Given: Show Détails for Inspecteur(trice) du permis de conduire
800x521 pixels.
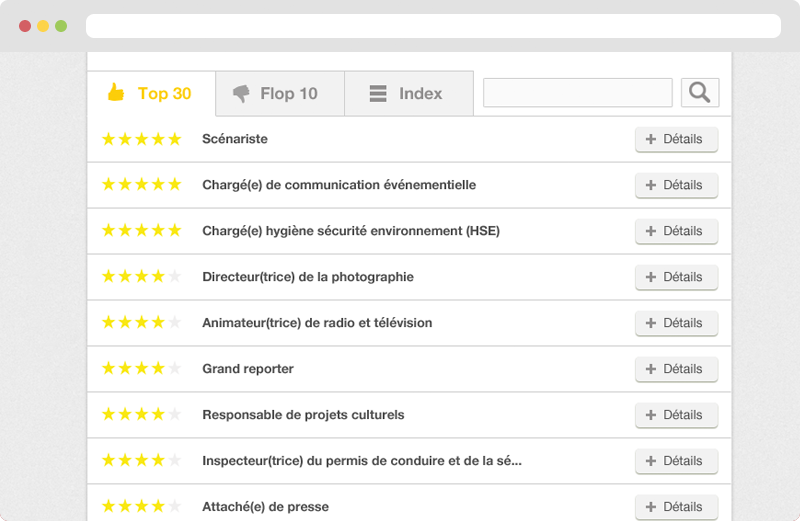Looking at the screenshot, I should click(676, 462).
